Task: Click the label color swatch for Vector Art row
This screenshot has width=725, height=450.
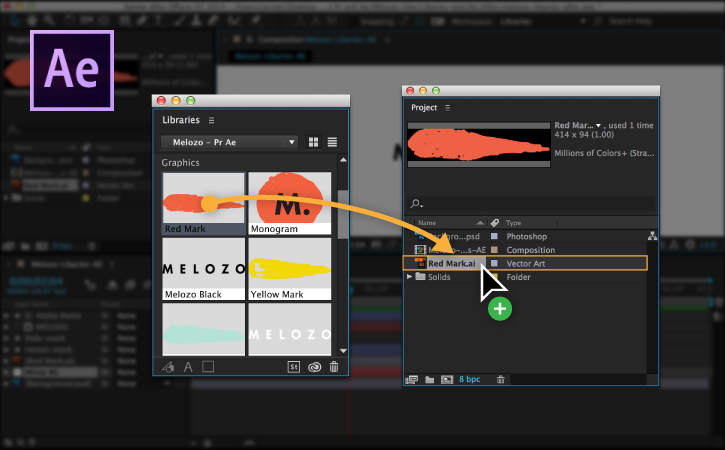Action: 494,263
